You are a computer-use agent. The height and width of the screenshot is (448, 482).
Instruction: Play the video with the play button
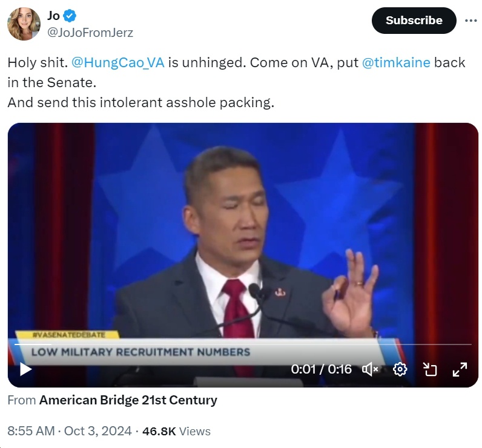(x=25, y=369)
